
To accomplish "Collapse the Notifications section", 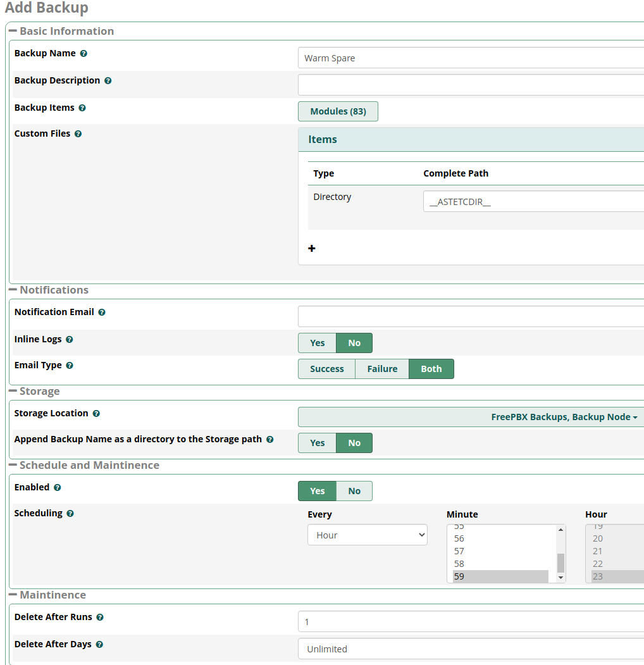I will (x=13, y=290).
